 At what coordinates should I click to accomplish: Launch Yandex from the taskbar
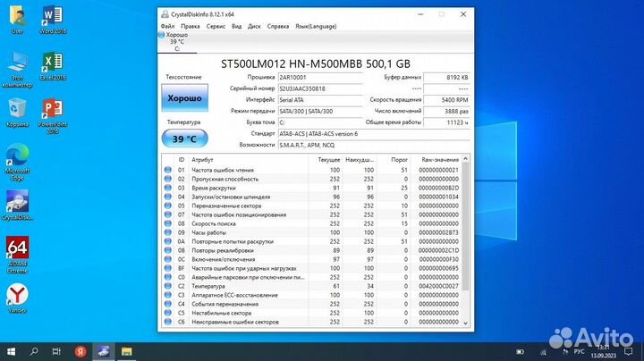click(80, 351)
